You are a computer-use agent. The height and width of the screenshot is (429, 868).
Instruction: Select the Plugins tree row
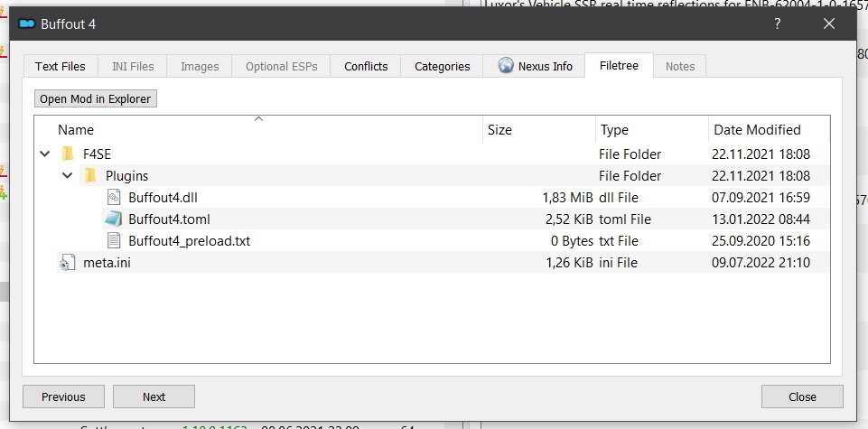(x=433, y=175)
